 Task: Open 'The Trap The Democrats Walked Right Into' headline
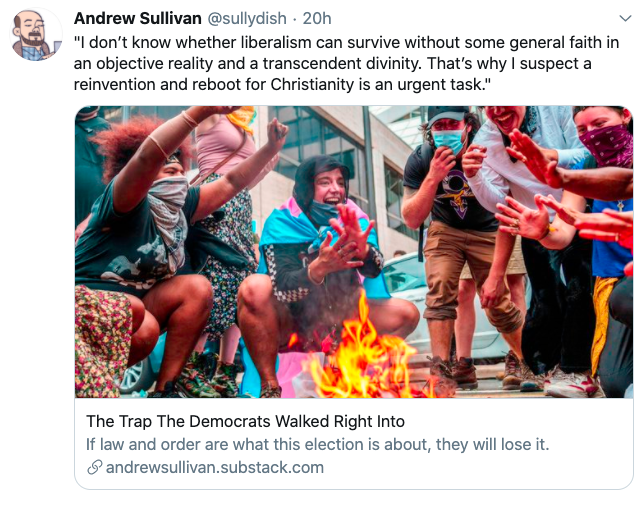click(x=245, y=421)
